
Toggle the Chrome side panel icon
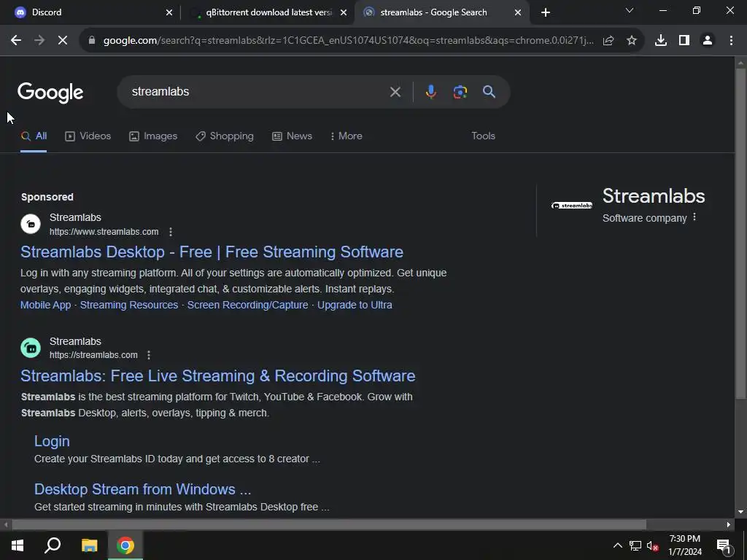[x=684, y=41]
